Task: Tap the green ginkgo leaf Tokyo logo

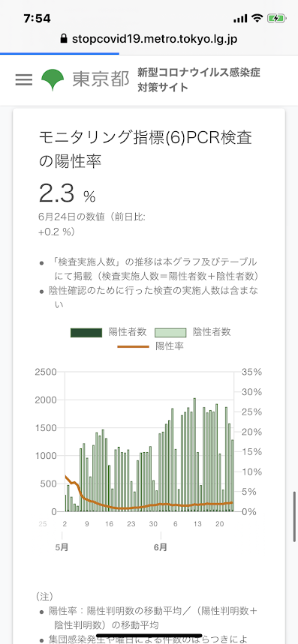Action: coord(53,79)
